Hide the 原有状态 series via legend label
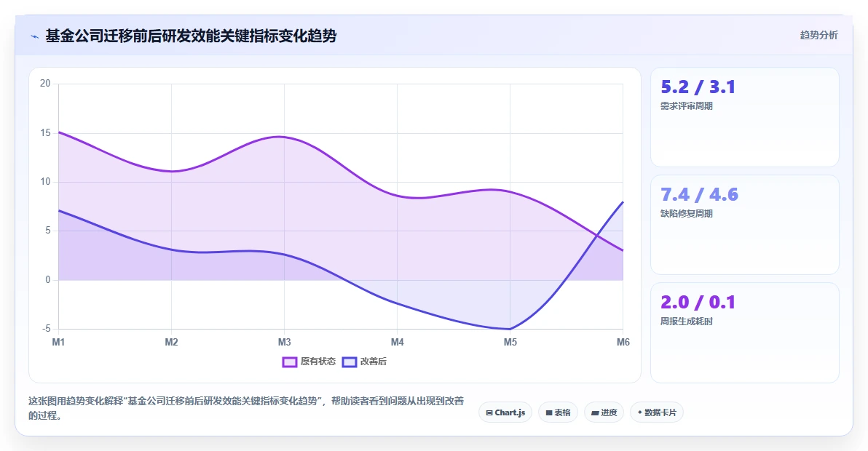The height and width of the screenshot is (451, 868). pos(317,362)
